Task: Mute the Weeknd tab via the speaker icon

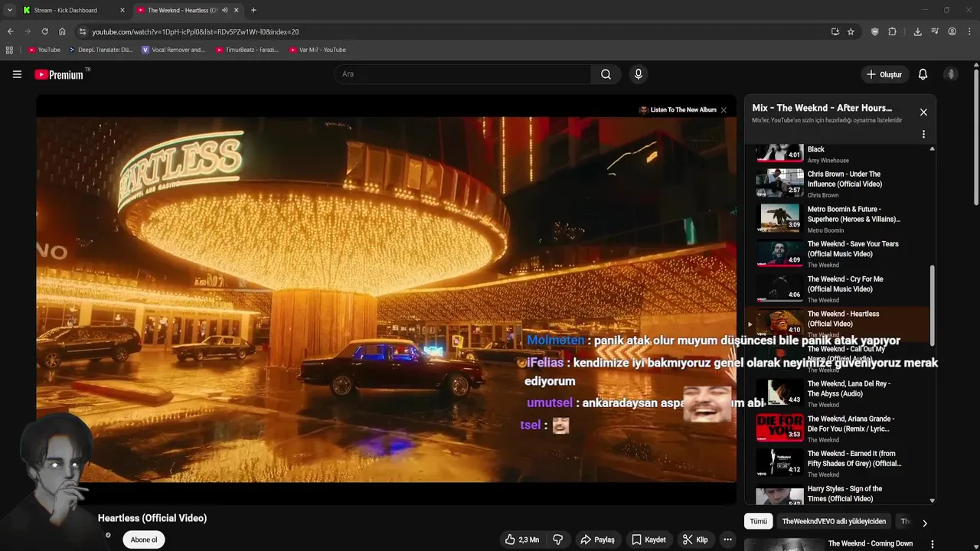Action: tap(224, 10)
